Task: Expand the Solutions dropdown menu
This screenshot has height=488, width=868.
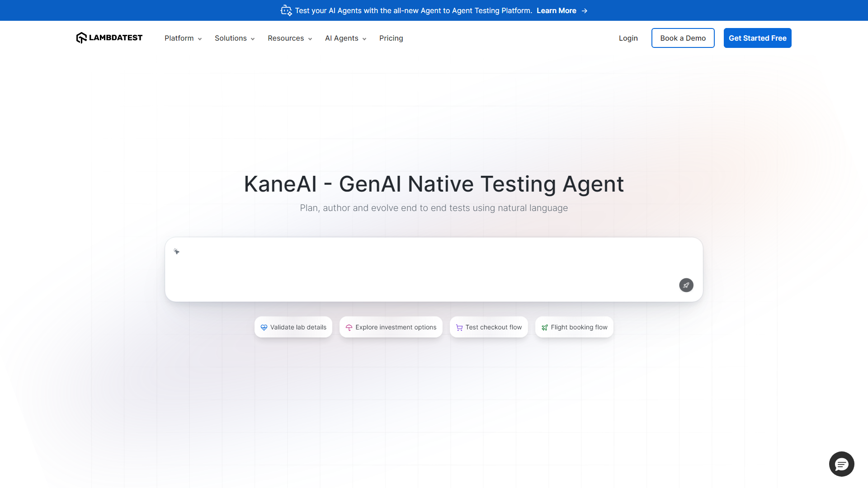Action: point(234,38)
